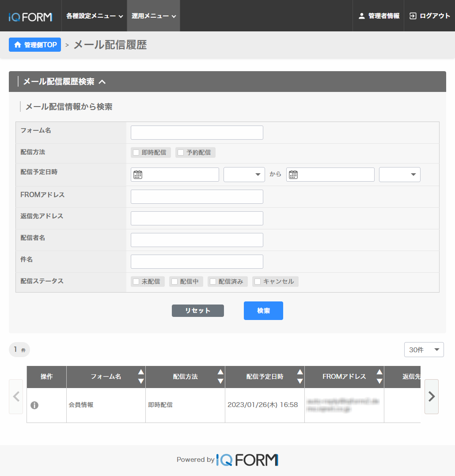Open start time dropdown after first date
The image size is (455, 476).
coord(244,175)
